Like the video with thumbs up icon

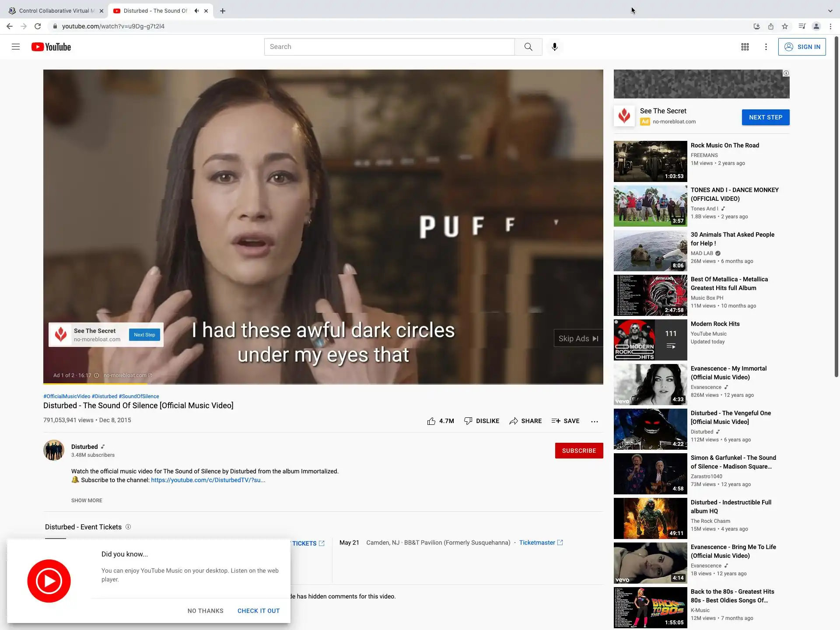point(431,421)
